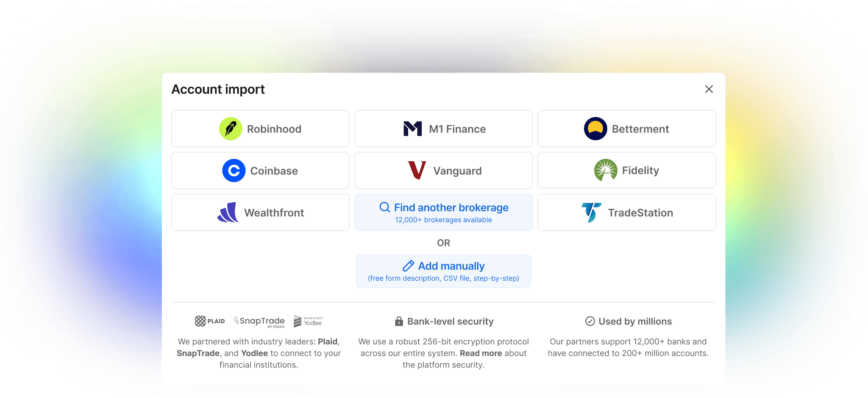The height and width of the screenshot is (398, 868).
Task: Click the M1 Finance logo icon
Action: click(412, 129)
